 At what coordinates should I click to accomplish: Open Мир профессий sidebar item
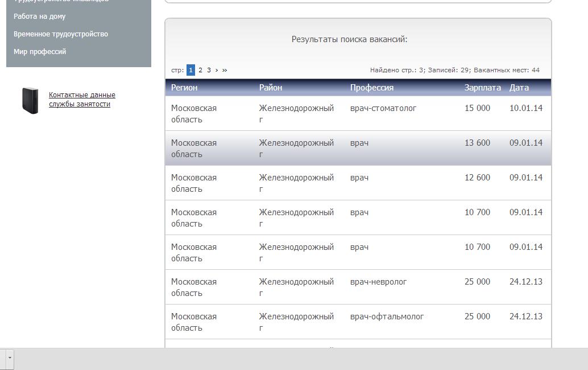[x=40, y=52]
